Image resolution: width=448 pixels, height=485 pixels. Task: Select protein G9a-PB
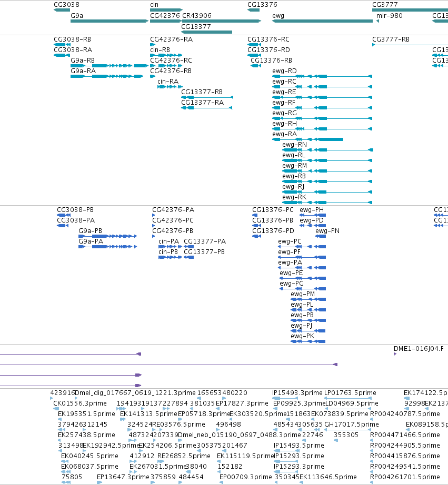(x=91, y=231)
